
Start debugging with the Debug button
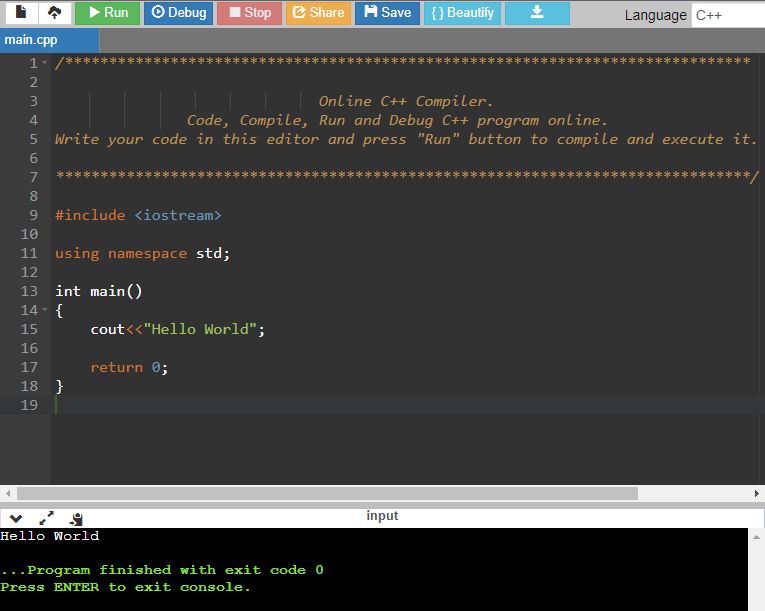(x=178, y=13)
